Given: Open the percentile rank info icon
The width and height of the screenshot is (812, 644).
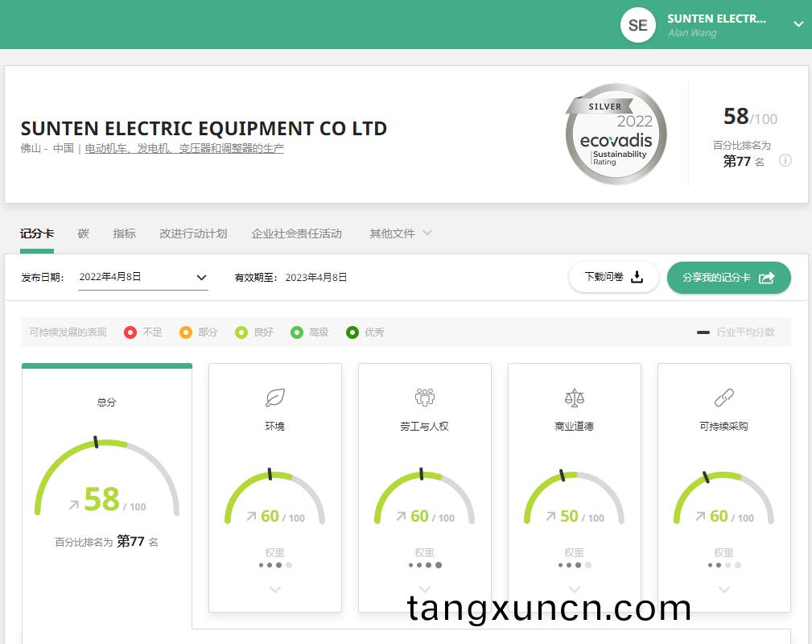Looking at the screenshot, I should [x=785, y=161].
